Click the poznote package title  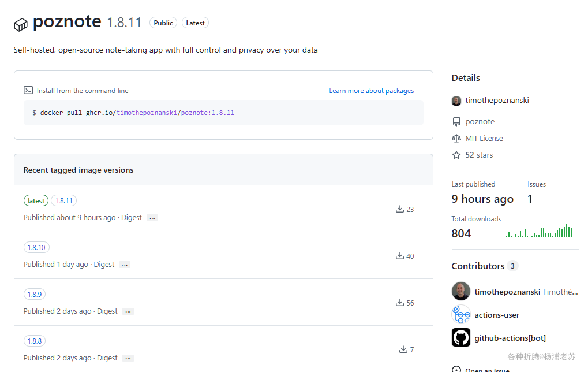tap(67, 21)
